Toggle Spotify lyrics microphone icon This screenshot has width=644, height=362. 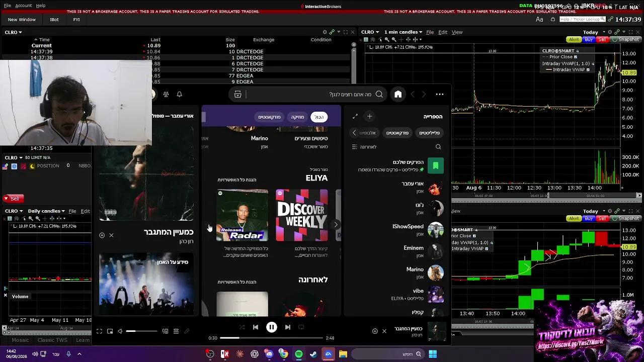187,331
